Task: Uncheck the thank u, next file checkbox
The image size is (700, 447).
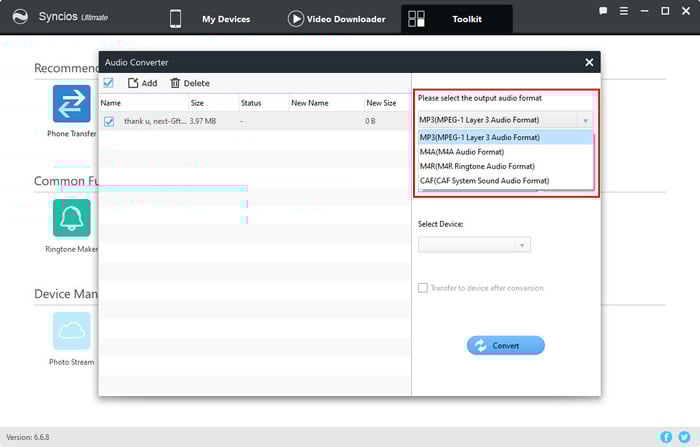Action: (x=109, y=121)
